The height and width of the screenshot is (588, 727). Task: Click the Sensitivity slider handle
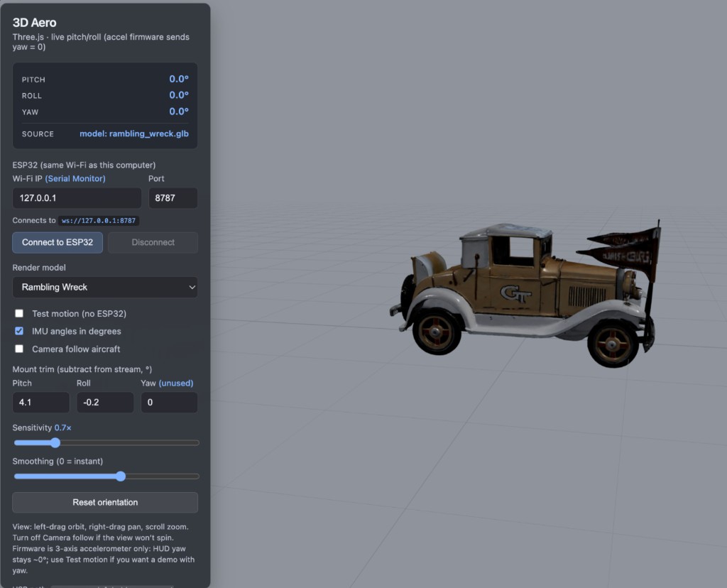click(55, 443)
